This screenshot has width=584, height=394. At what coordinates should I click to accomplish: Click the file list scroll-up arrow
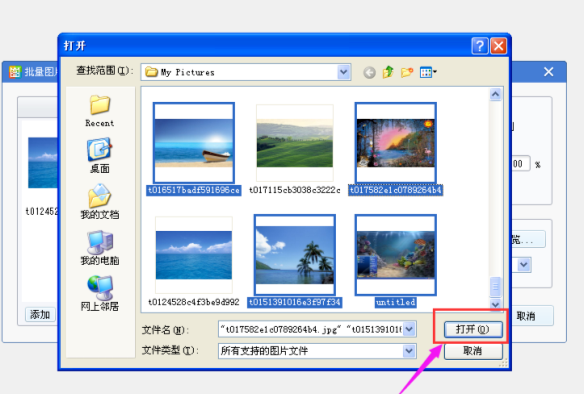(495, 94)
